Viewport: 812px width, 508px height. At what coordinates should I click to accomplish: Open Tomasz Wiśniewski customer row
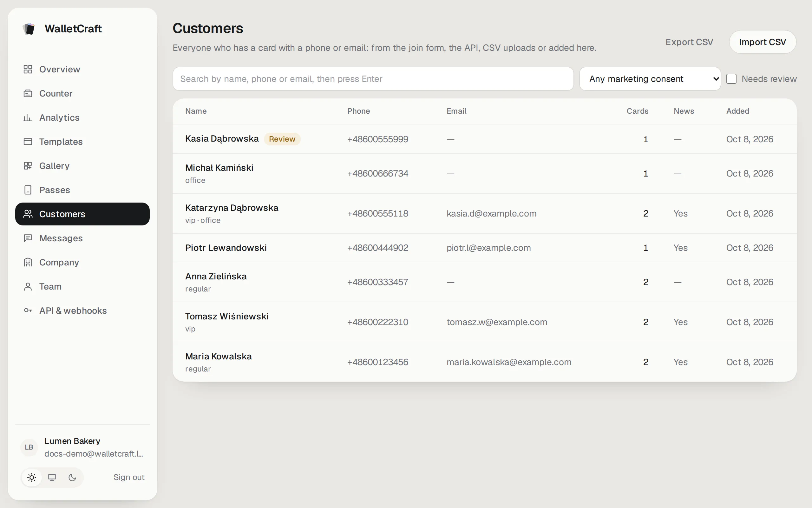[484, 322]
